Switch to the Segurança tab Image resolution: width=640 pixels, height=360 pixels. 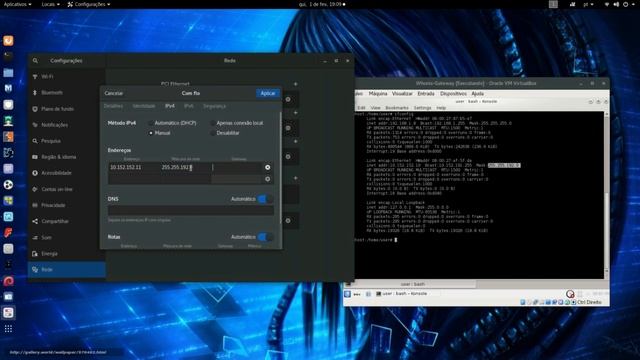click(x=214, y=106)
